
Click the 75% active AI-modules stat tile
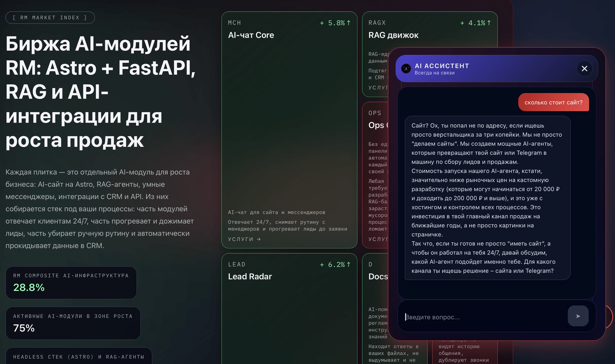tap(73, 323)
